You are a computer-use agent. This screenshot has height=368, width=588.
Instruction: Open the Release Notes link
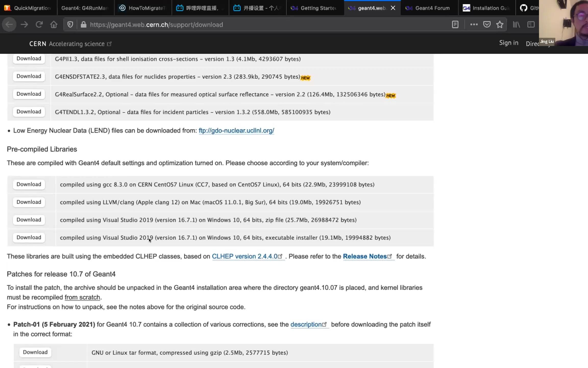tap(365, 256)
